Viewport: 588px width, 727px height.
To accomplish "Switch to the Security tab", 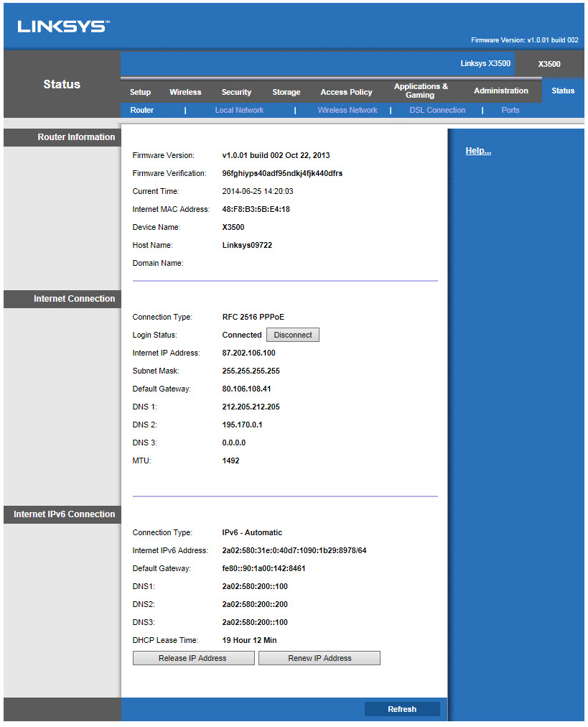I will [236, 92].
